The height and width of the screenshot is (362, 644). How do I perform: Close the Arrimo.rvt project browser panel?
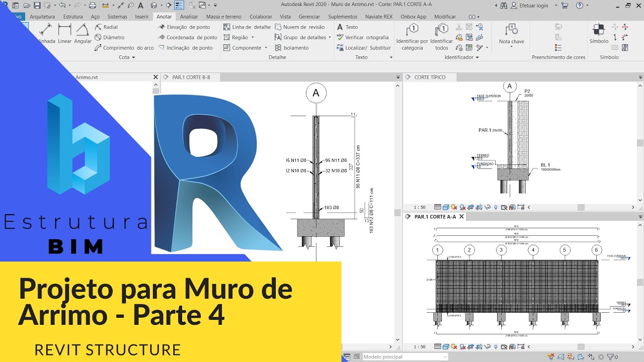pos(155,77)
